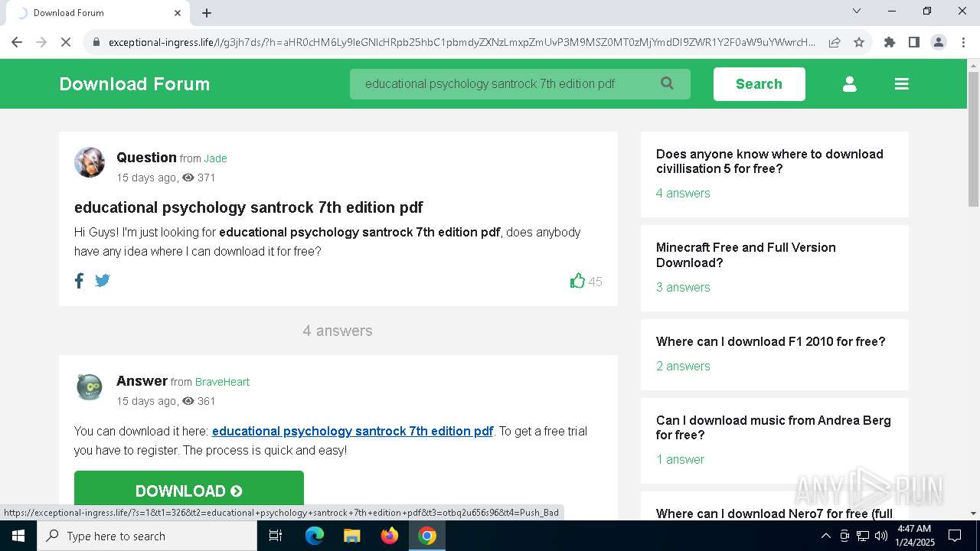Click '1 answer' under Andrea Berg question
The height and width of the screenshot is (551, 980).
click(x=680, y=459)
